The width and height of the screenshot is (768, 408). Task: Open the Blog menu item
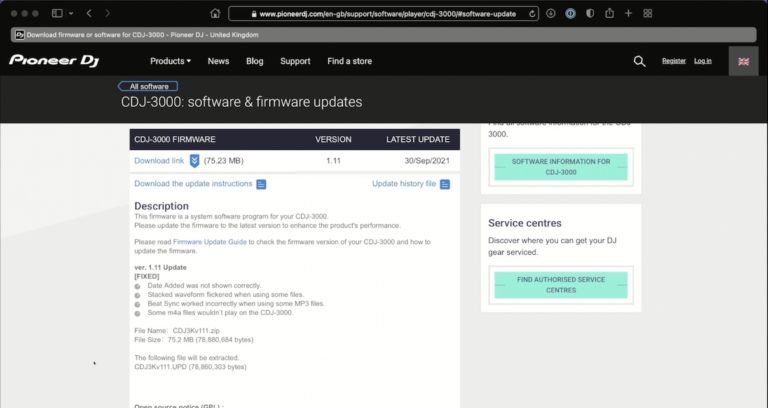pos(255,61)
